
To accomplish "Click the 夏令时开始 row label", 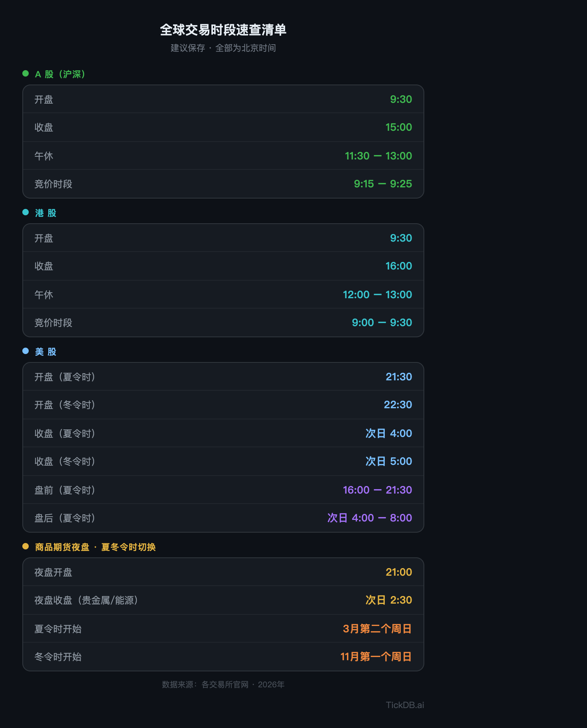I will tap(58, 629).
